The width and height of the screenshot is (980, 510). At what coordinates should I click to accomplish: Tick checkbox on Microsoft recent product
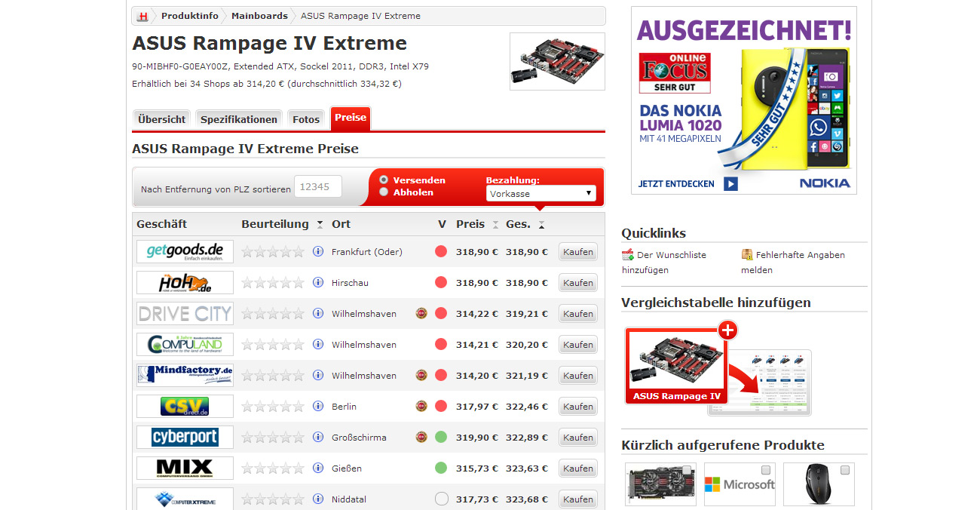pos(766,470)
